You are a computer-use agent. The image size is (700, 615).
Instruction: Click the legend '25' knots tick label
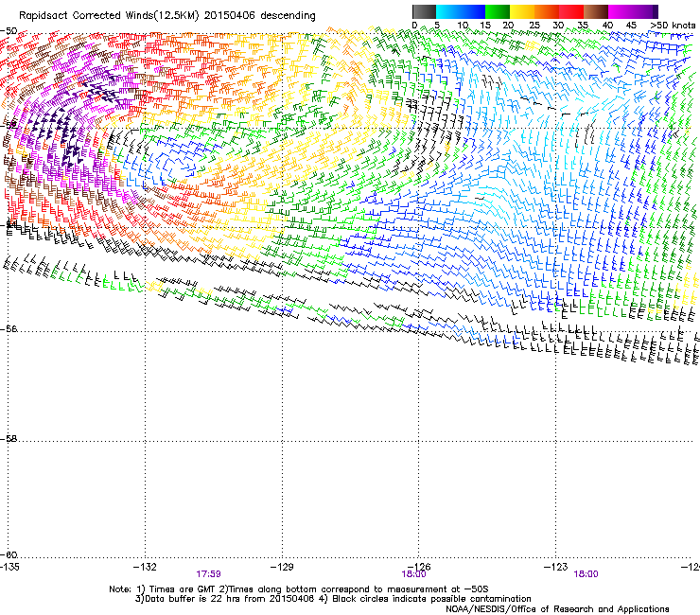point(534,26)
